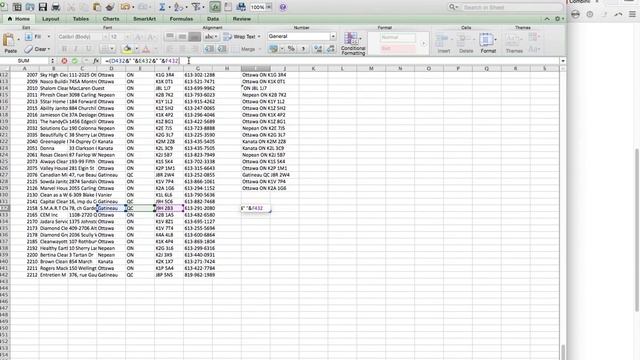
Task: Switch to the Layout ribbon tab
Action: [x=51, y=19]
